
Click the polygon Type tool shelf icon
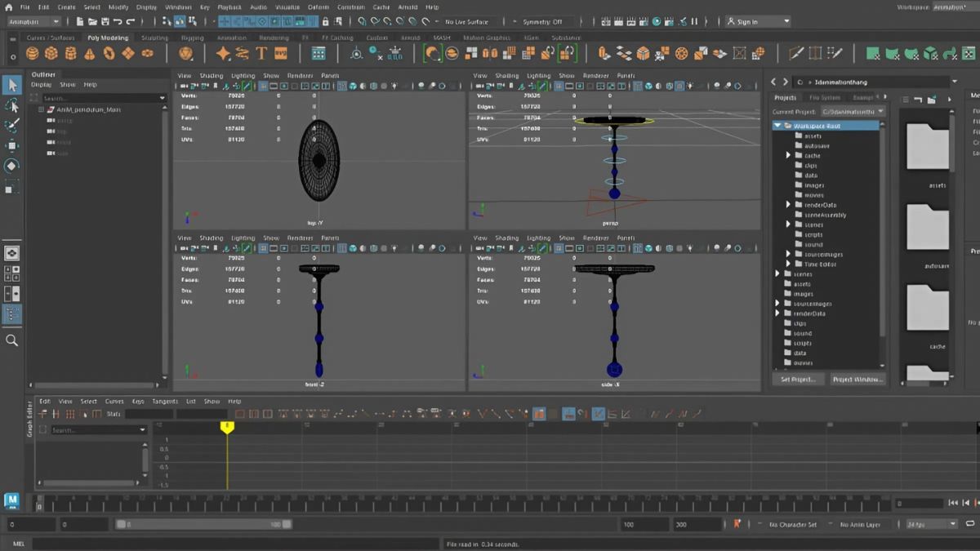(x=261, y=53)
